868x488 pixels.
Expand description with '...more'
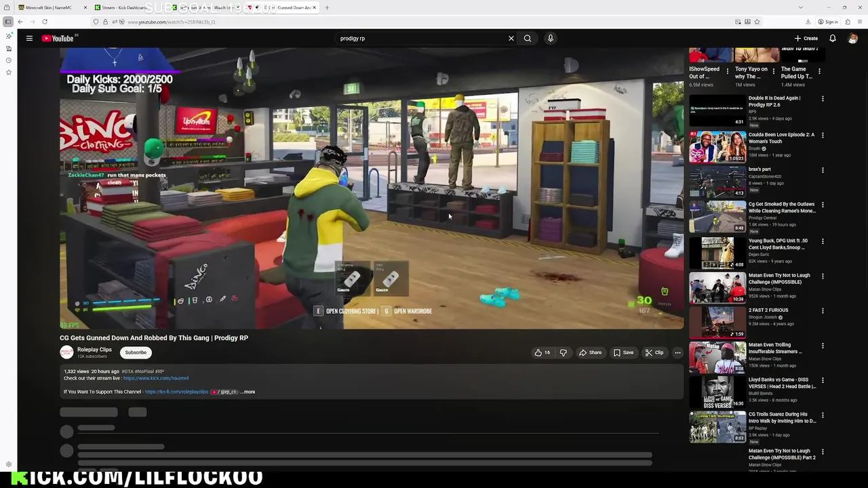(248, 392)
